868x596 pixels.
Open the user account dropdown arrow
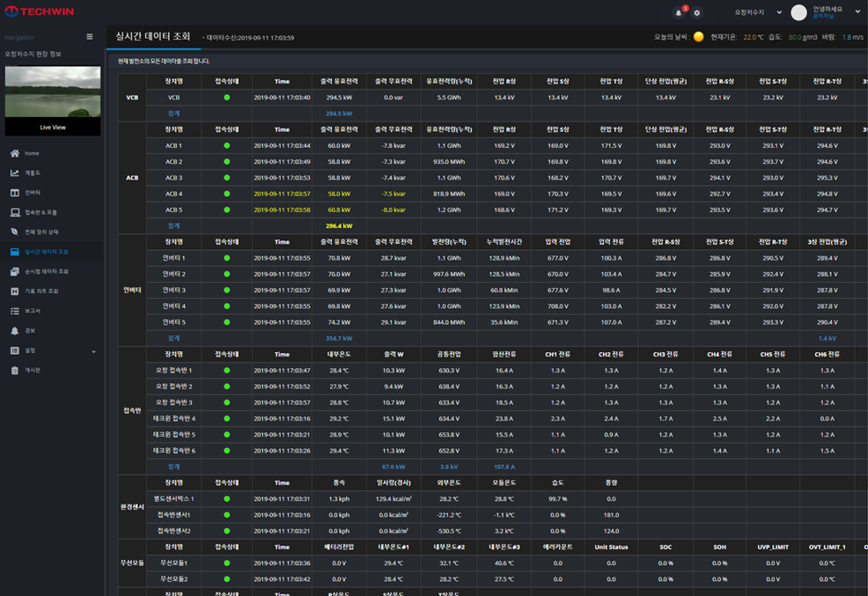click(857, 12)
